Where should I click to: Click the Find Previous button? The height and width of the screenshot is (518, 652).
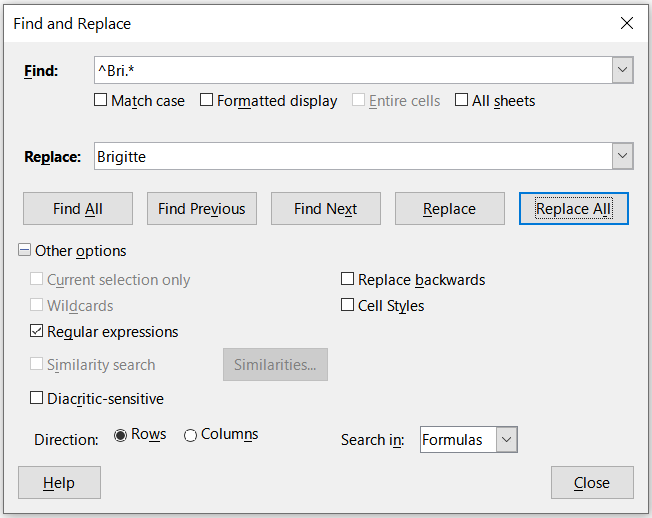(202, 209)
